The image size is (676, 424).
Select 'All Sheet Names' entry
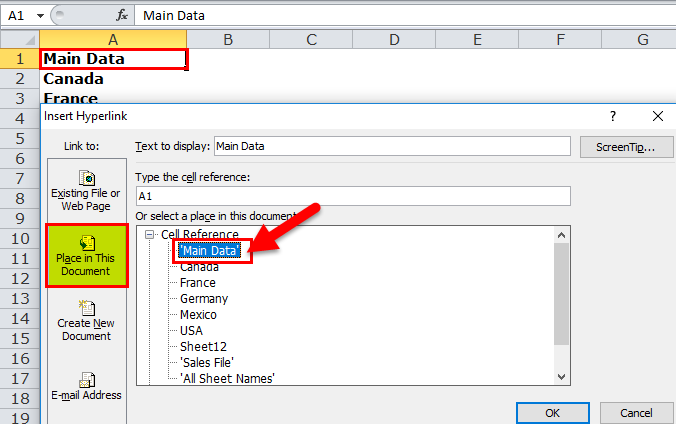[227, 378]
